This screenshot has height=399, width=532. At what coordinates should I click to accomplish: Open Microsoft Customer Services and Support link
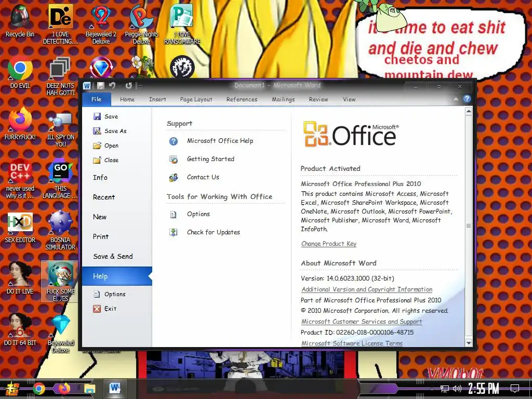pos(362,322)
